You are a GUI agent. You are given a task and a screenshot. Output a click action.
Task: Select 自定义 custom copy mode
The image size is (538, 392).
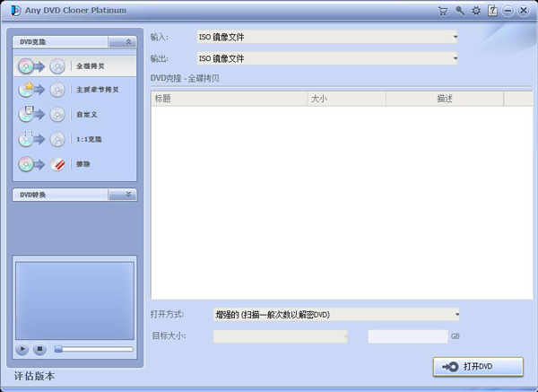[x=75, y=114]
